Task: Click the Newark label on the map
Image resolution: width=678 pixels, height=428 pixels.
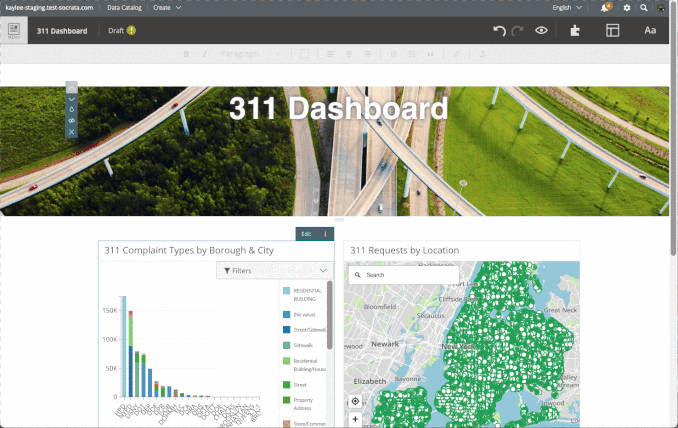Action: click(x=385, y=344)
